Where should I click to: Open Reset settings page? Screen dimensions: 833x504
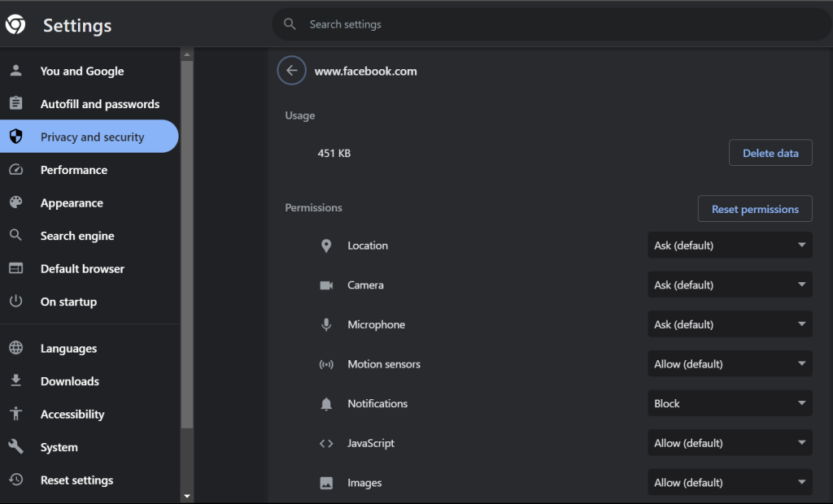(x=89, y=480)
